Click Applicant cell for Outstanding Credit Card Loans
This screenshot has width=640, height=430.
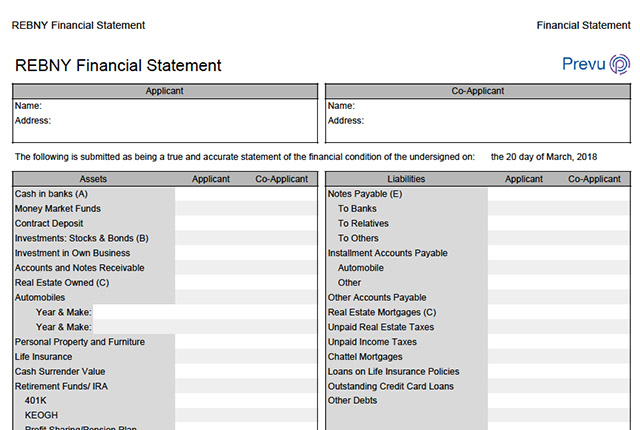tap(523, 387)
